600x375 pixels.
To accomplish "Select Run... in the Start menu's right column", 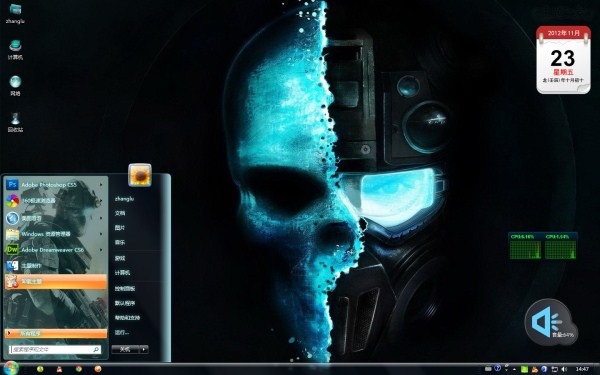I will [x=122, y=333].
